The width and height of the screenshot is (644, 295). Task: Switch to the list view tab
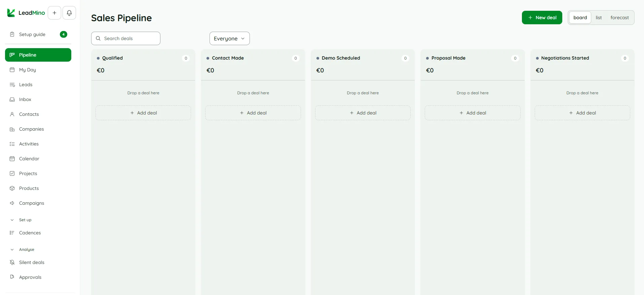(x=599, y=18)
